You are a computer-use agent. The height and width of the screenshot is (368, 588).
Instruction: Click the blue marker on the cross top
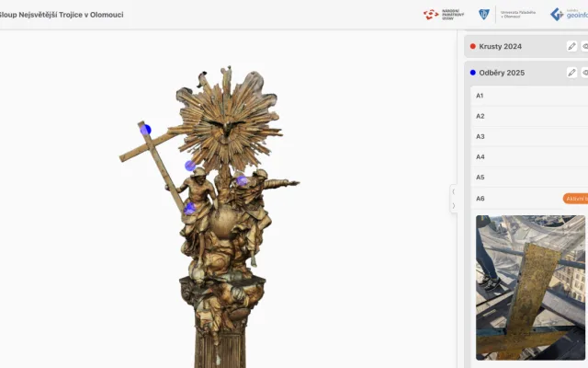(x=145, y=130)
